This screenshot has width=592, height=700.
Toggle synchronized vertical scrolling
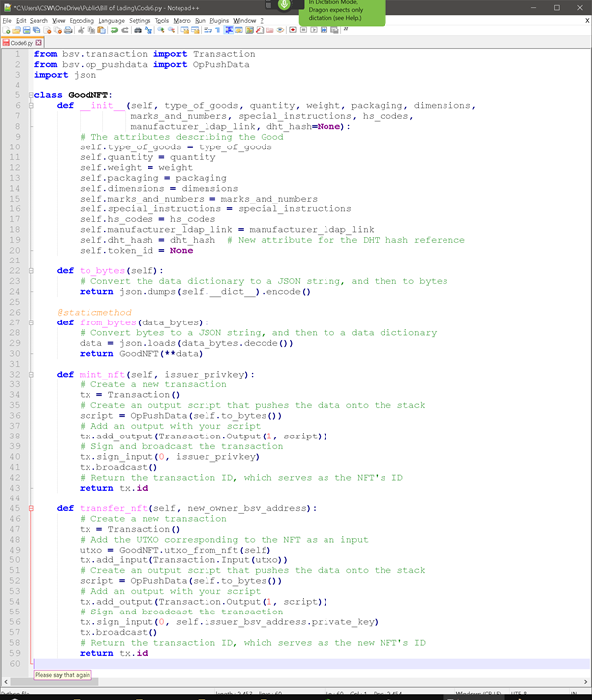[185, 30]
